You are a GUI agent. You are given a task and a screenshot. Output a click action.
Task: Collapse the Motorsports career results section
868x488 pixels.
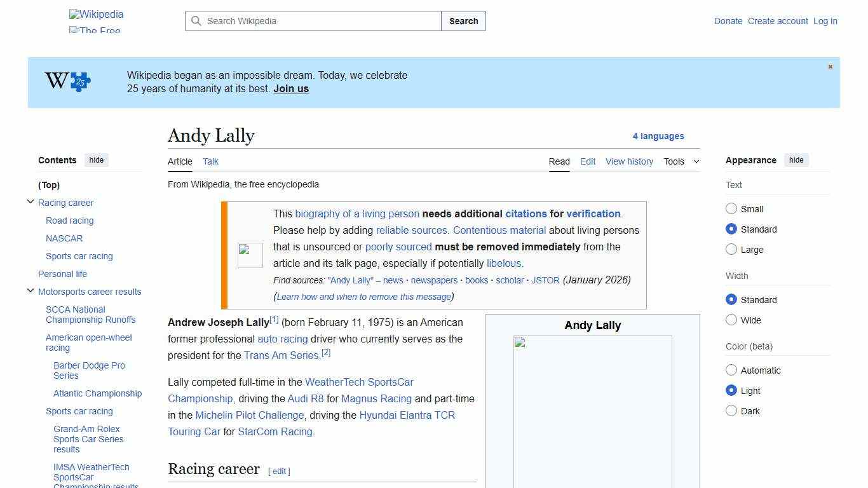pyautogui.click(x=31, y=290)
